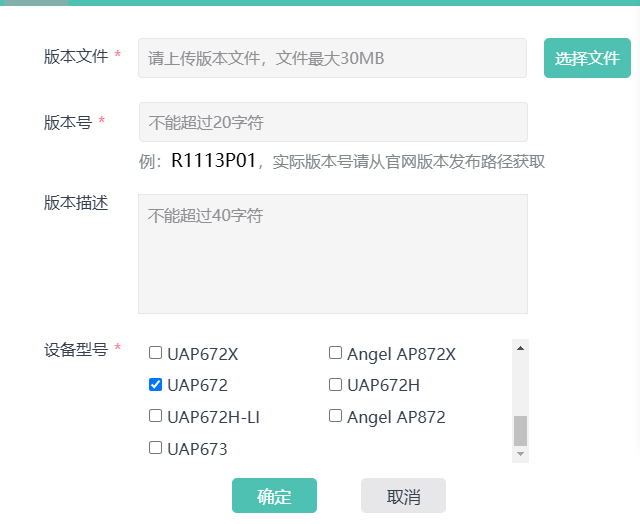Click the 选择文件 button
The height and width of the screenshot is (524, 640).
pos(587,58)
